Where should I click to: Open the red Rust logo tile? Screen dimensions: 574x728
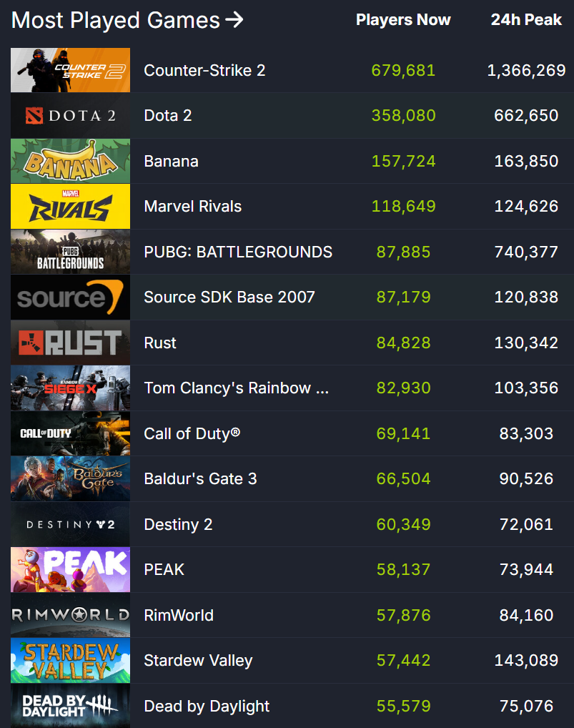[x=70, y=343]
